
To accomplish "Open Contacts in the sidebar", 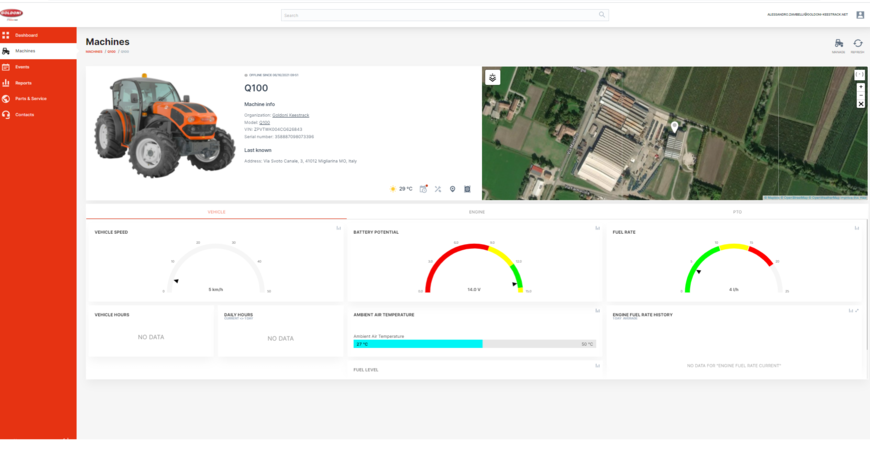I will [24, 115].
